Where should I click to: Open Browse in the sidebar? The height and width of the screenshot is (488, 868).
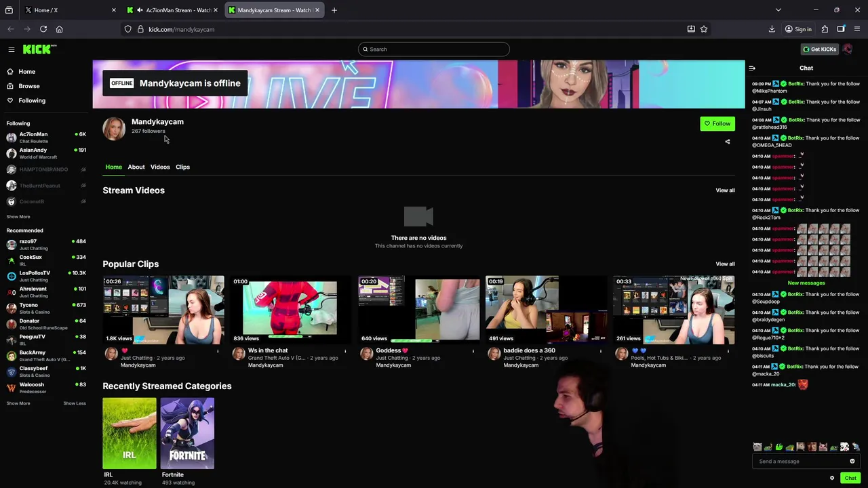[x=29, y=86]
